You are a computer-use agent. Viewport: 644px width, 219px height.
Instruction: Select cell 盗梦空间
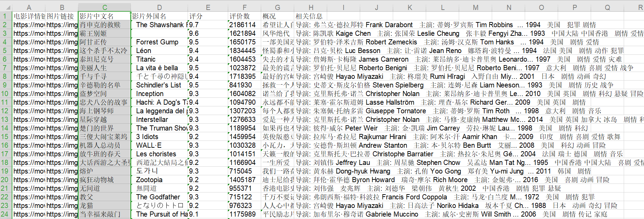click(105, 93)
